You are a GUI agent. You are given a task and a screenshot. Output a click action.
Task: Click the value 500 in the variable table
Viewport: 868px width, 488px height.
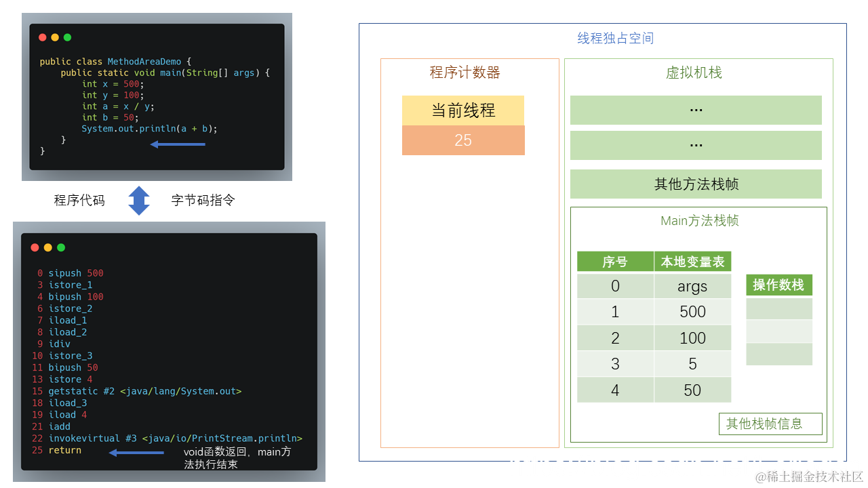pyautogui.click(x=692, y=312)
